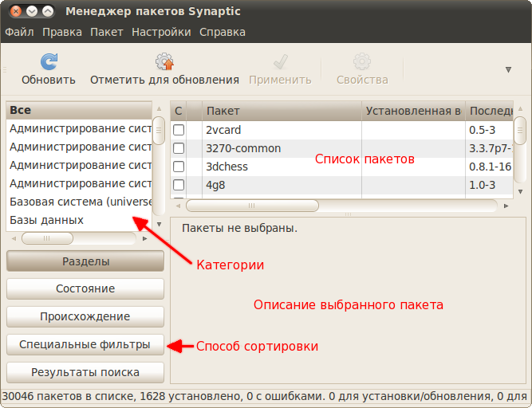Click the category list left arrow
This screenshot has width=532, height=408.
(x=14, y=238)
